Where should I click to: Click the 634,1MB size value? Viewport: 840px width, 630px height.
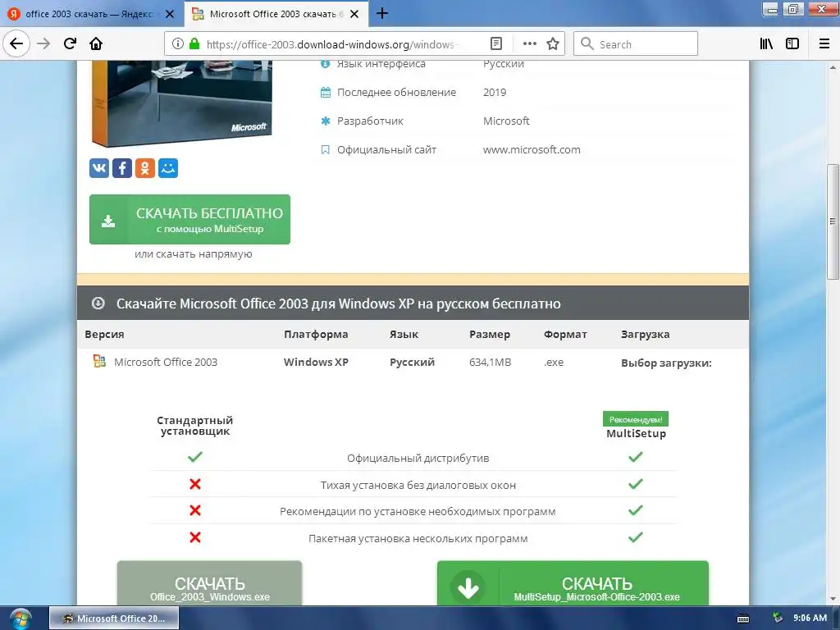tap(491, 362)
